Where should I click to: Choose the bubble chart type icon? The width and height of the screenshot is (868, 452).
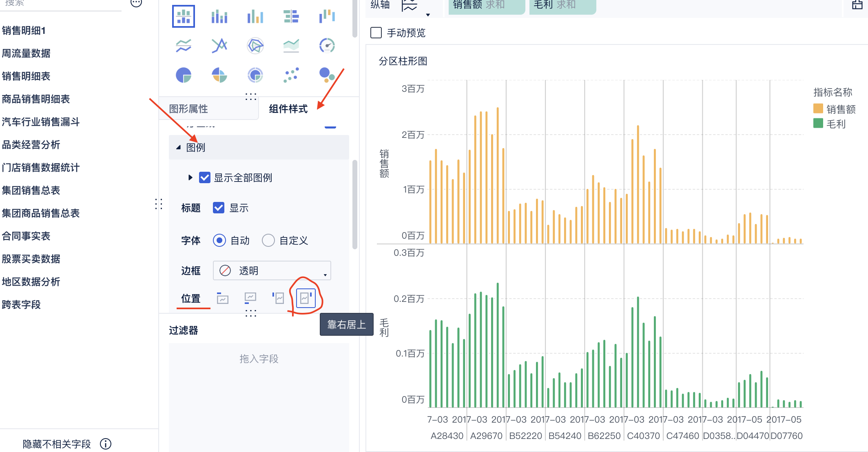(327, 75)
